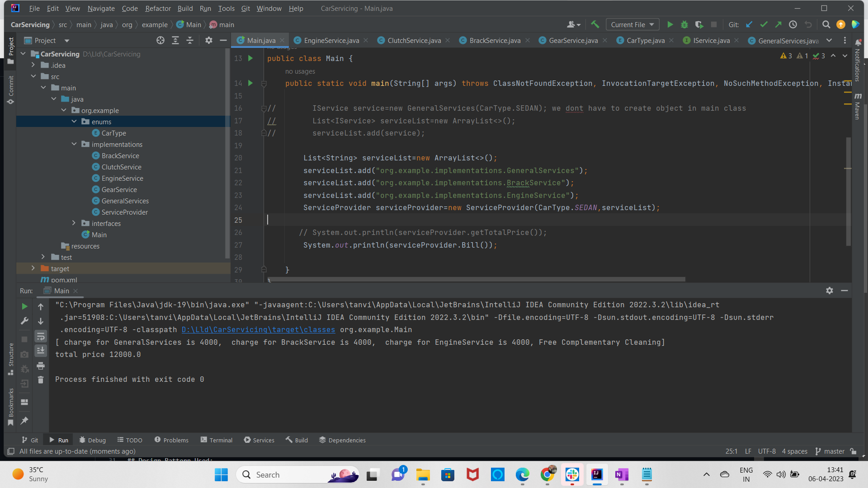The height and width of the screenshot is (488, 868).
Task: Click the Build hammer icon
Action: 595,25
